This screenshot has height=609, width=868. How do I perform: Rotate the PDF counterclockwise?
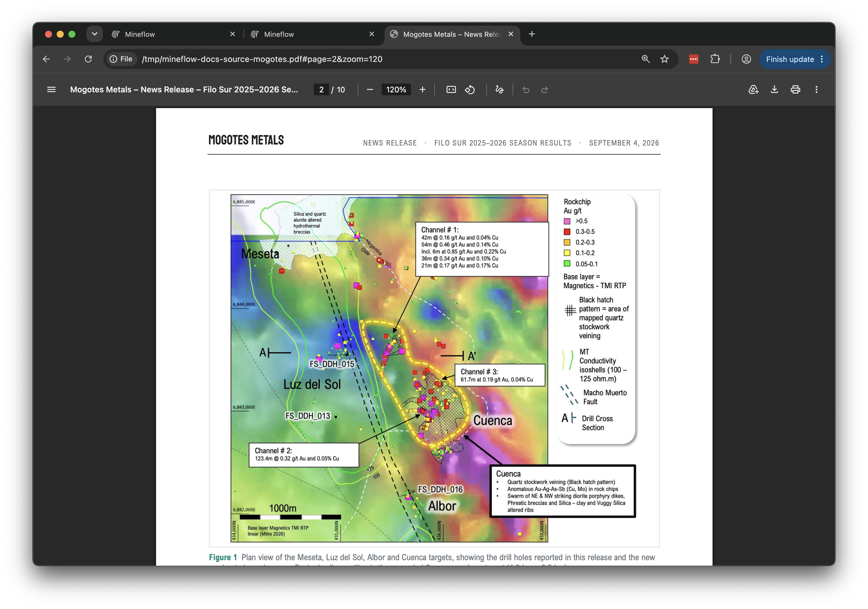click(470, 90)
